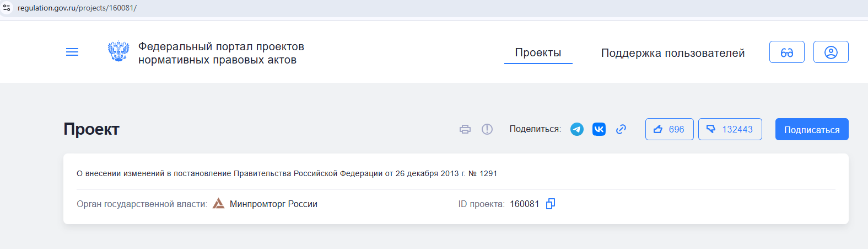
Task: Copy the project link with chain icon
Action: 621,129
